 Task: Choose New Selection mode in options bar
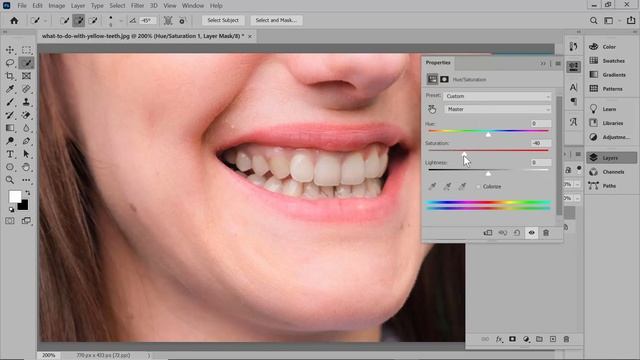tap(64, 20)
